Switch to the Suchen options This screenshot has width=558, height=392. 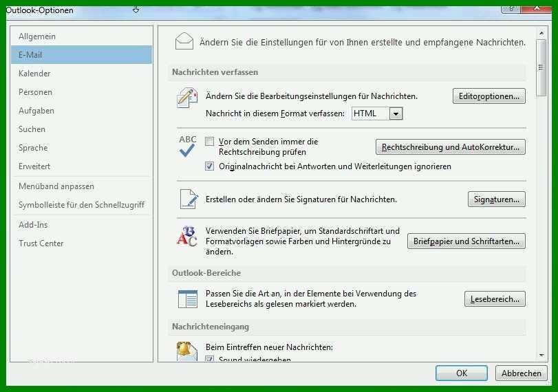[81, 129]
